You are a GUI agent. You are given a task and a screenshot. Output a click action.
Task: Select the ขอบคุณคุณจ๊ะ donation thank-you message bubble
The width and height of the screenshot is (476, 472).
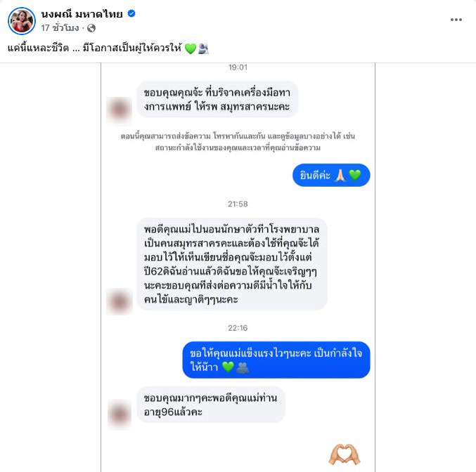pyautogui.click(x=217, y=99)
